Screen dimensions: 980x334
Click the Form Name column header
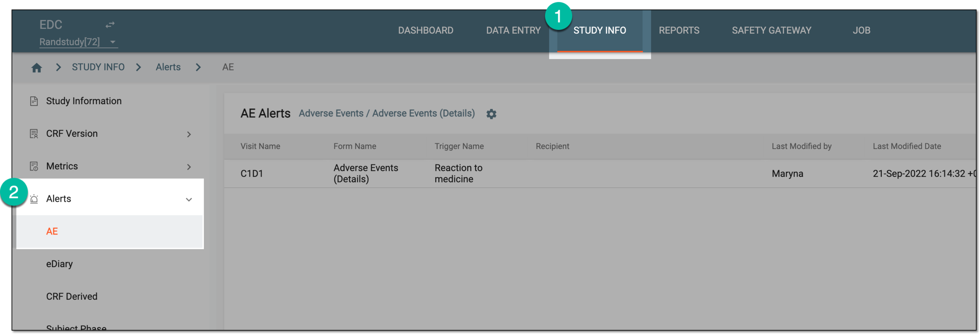[355, 146]
